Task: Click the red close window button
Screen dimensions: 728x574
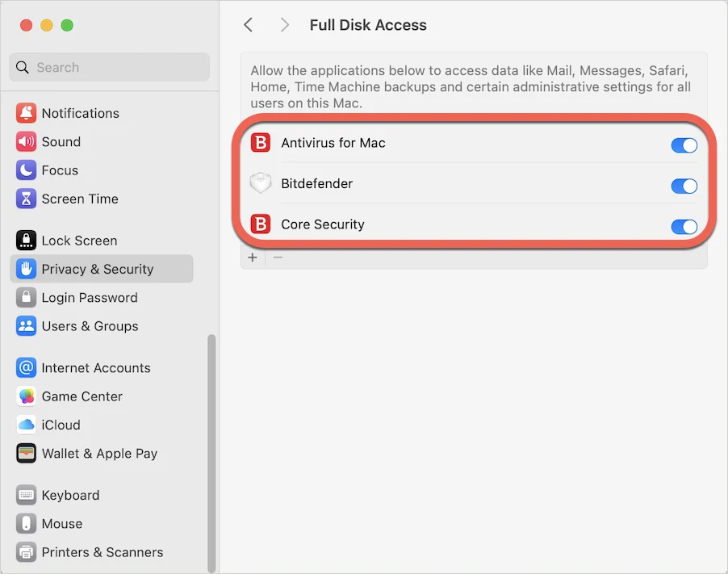Action: [x=27, y=25]
